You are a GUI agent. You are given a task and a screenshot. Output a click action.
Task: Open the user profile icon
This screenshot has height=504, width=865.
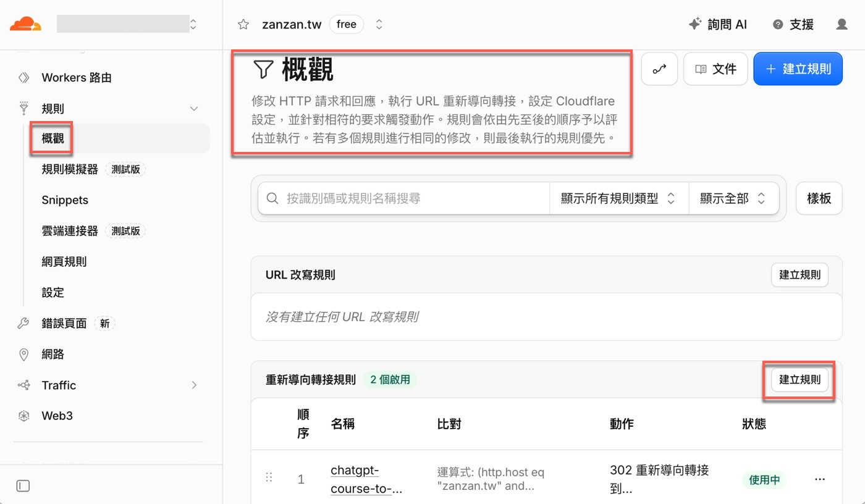tap(842, 25)
